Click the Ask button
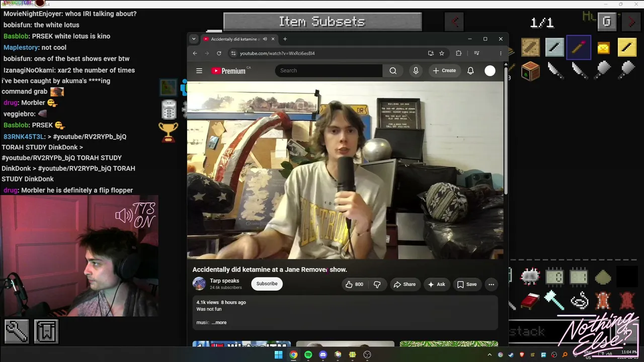Image resolution: width=644 pixels, height=362 pixels. coord(436,284)
